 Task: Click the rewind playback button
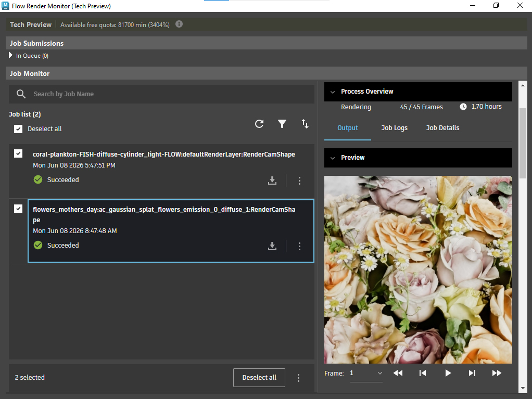[x=398, y=373]
